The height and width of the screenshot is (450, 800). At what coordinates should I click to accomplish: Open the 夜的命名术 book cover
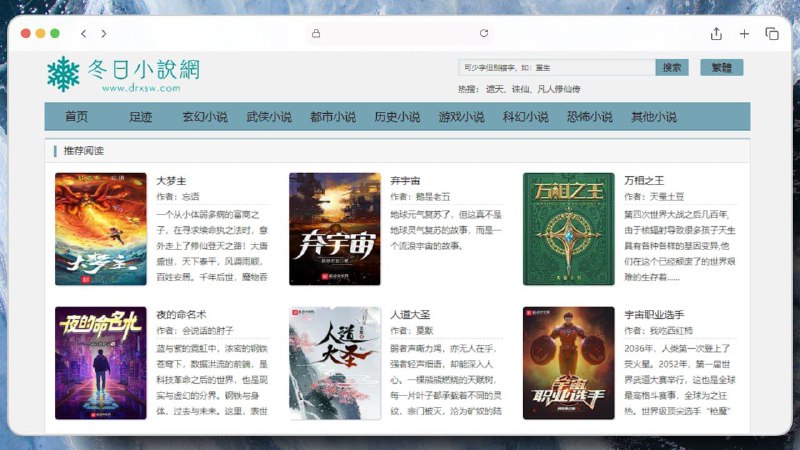pos(101,363)
